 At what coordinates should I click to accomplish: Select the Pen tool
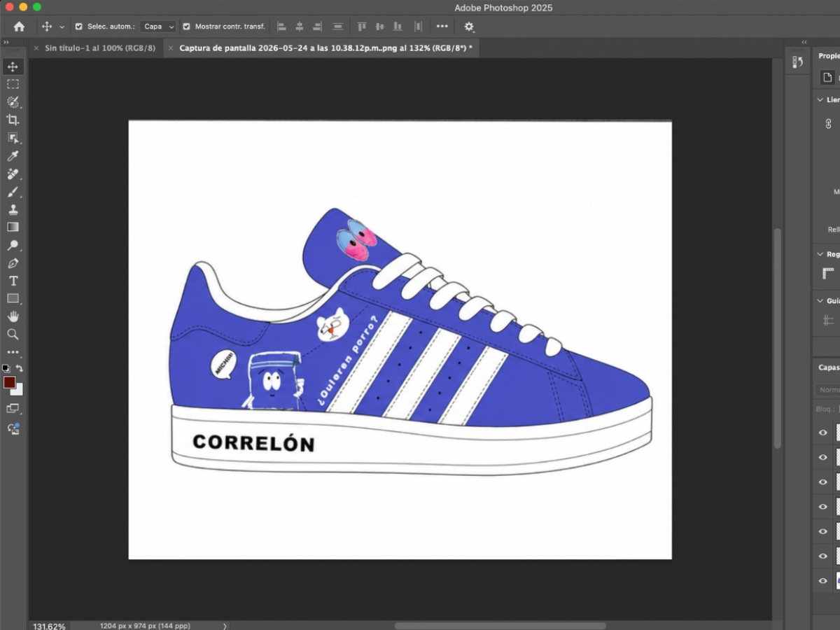[13, 263]
